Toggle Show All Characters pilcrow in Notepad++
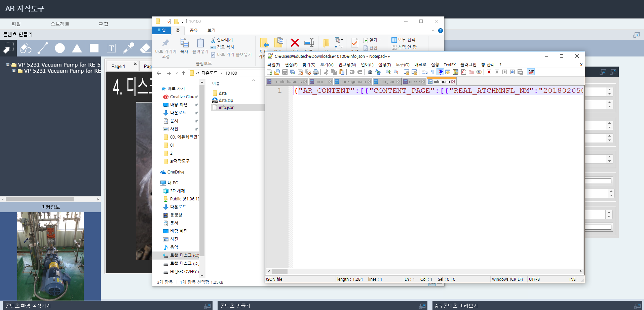Image resolution: width=644 pixels, height=310 pixels. click(x=432, y=72)
